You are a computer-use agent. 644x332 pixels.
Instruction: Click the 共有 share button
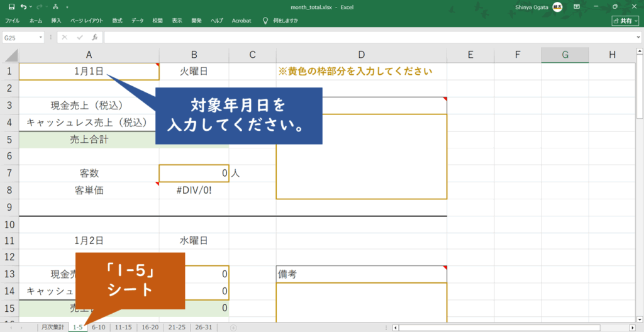[625, 21]
